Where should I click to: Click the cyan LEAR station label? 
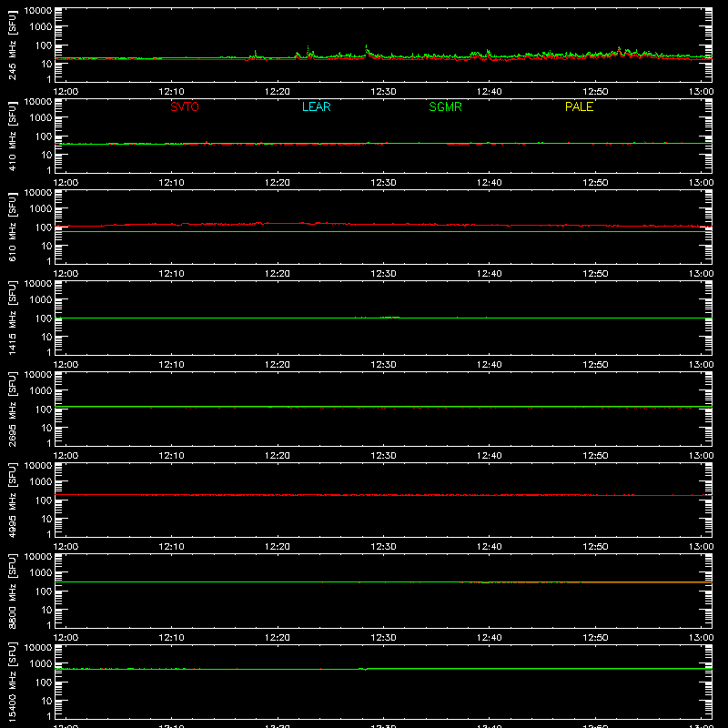tap(316, 106)
